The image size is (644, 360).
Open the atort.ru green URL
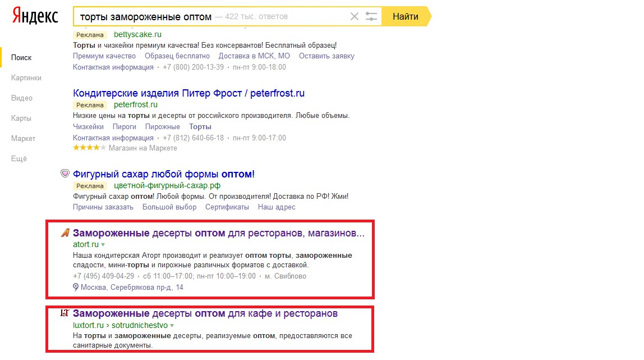coord(86,244)
